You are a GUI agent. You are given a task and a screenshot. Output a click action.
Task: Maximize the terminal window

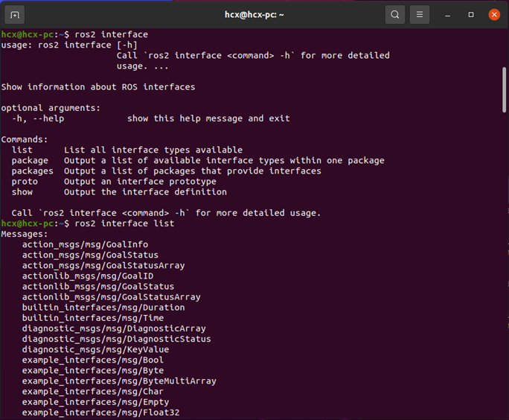(471, 15)
